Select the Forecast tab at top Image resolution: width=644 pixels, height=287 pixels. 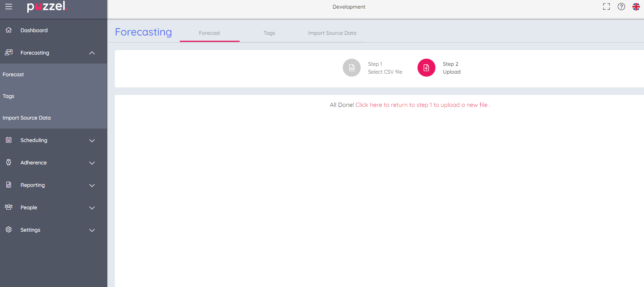coord(209,33)
